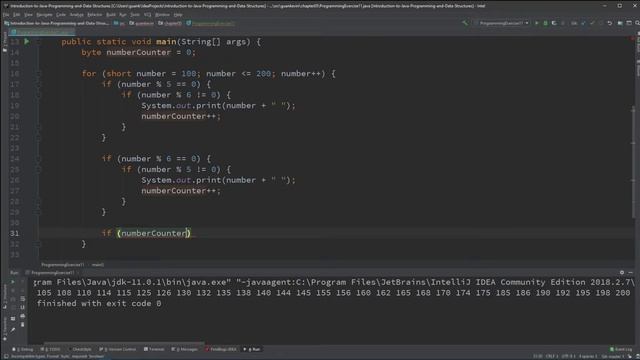The height and width of the screenshot is (360, 640).
Task: Click the Print icon in Run console
Action: click(22, 316)
